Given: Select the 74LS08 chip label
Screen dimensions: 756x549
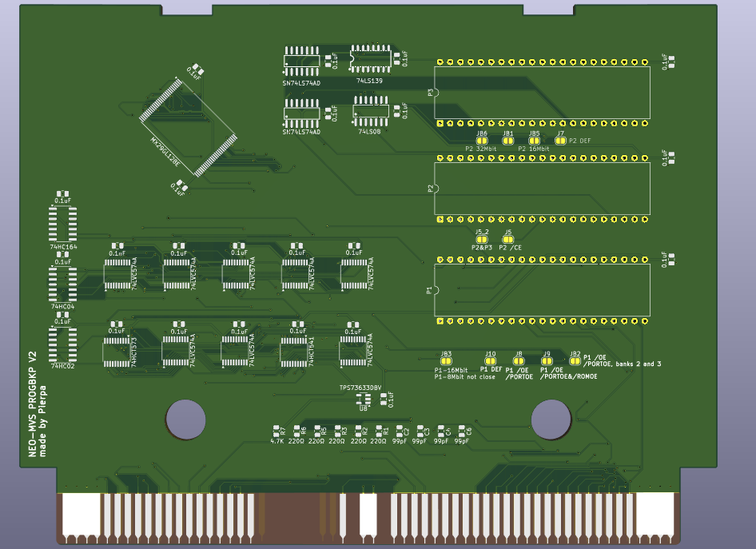Looking at the screenshot, I should click(369, 131).
